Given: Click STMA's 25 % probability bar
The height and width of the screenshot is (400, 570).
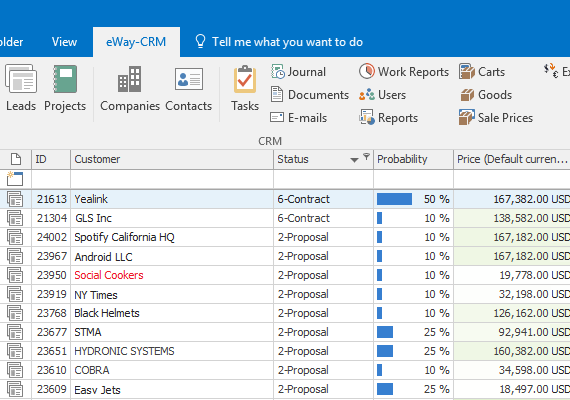Looking at the screenshot, I should 385,332.
